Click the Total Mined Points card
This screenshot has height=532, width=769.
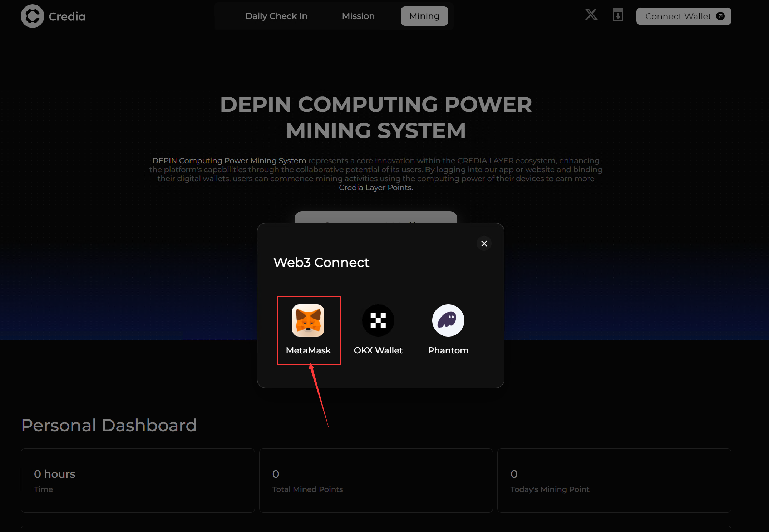coord(376,481)
